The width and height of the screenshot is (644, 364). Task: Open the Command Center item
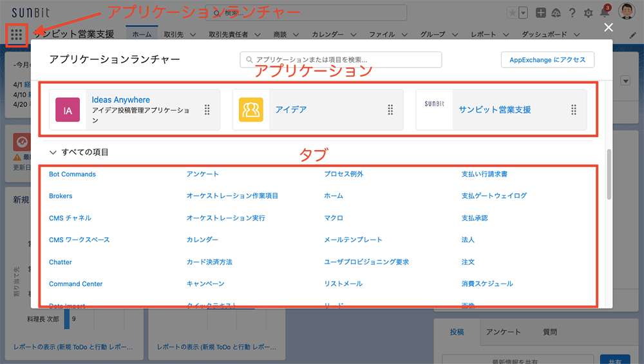coord(75,284)
